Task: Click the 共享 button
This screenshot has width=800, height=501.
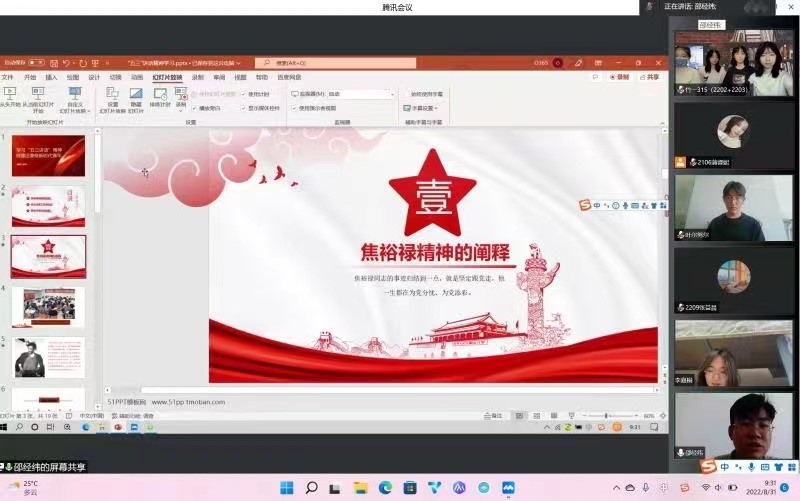Action: (x=650, y=77)
